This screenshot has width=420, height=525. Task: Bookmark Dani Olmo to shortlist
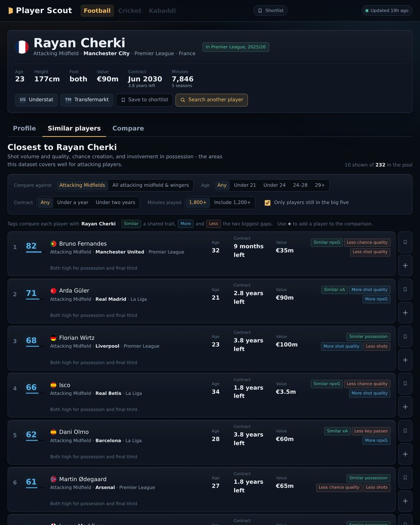[x=405, y=431]
